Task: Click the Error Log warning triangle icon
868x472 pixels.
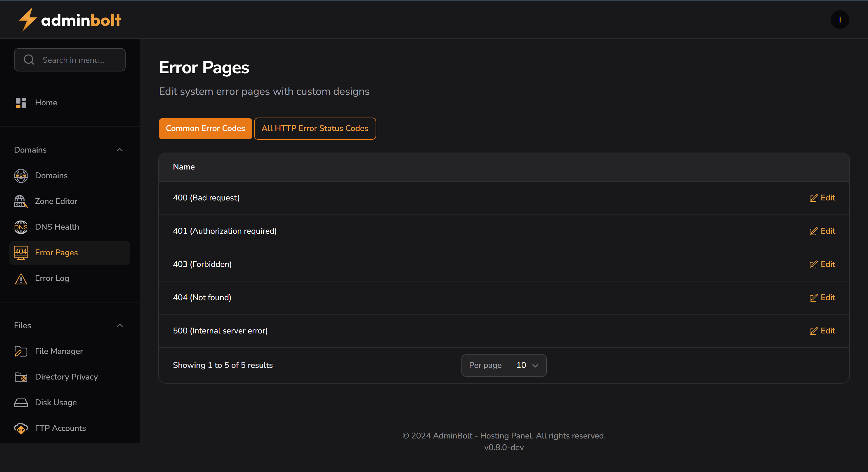Action: point(20,278)
